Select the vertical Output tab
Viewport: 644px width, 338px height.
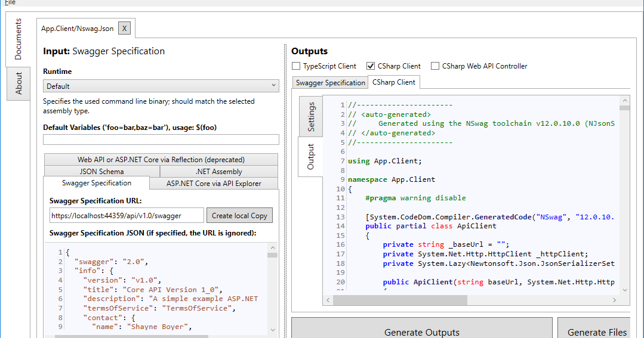(310, 157)
